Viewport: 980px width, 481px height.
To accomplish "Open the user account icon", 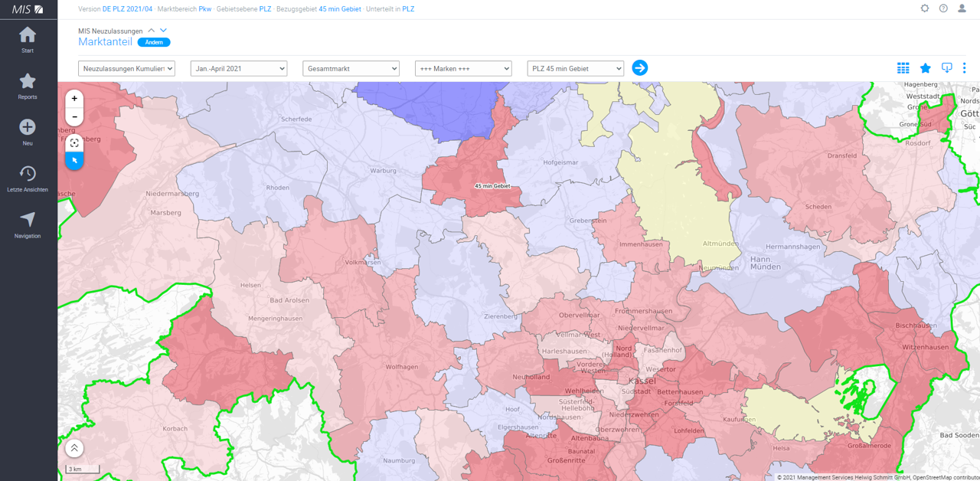I will tap(962, 8).
